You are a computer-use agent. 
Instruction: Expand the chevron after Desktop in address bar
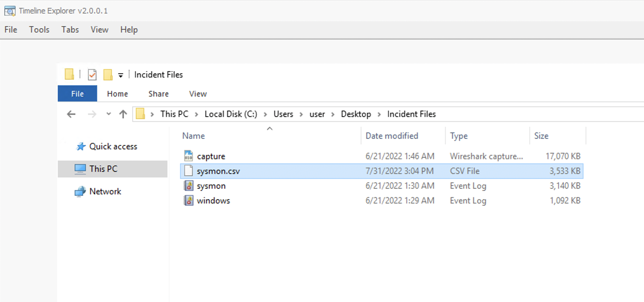click(379, 114)
